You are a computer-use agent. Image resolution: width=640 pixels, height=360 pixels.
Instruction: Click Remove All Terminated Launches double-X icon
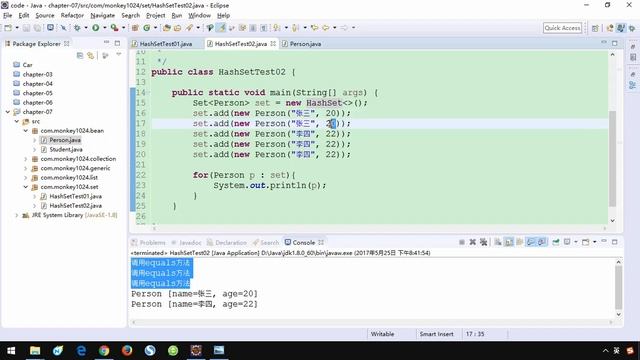[484, 242]
